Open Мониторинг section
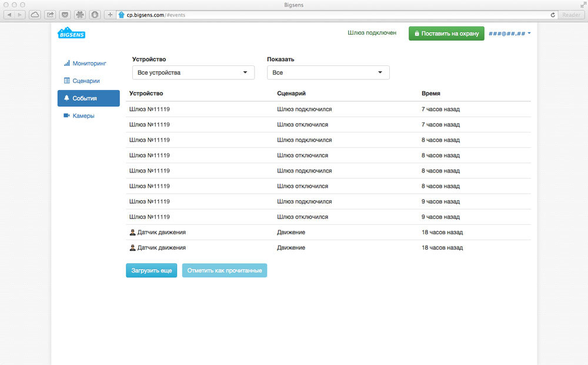 click(x=89, y=63)
